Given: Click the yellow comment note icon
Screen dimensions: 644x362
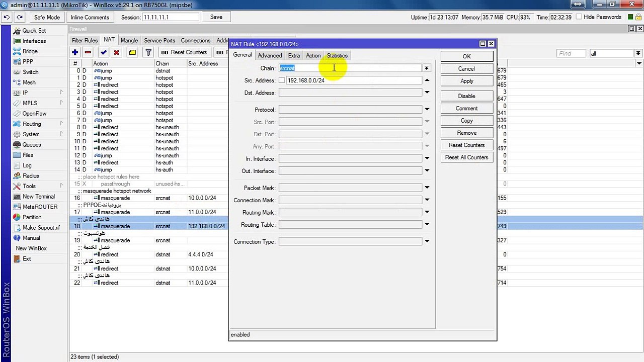Looking at the screenshot, I should (x=132, y=52).
